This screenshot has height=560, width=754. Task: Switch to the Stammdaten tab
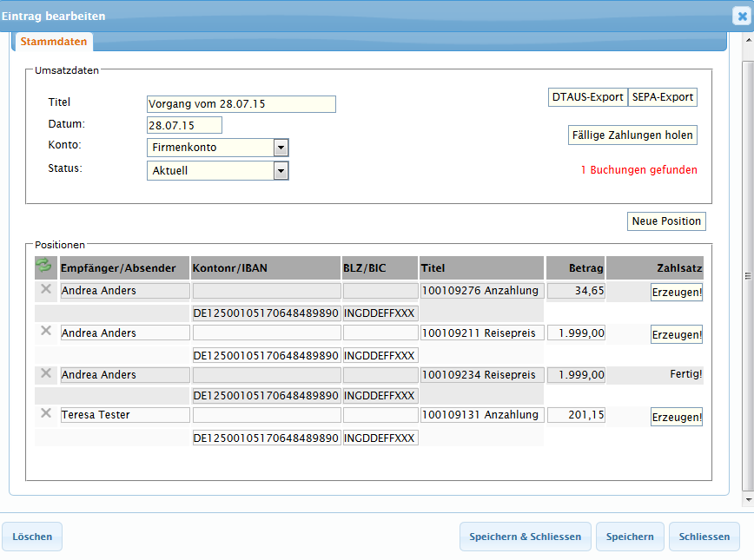click(x=53, y=42)
